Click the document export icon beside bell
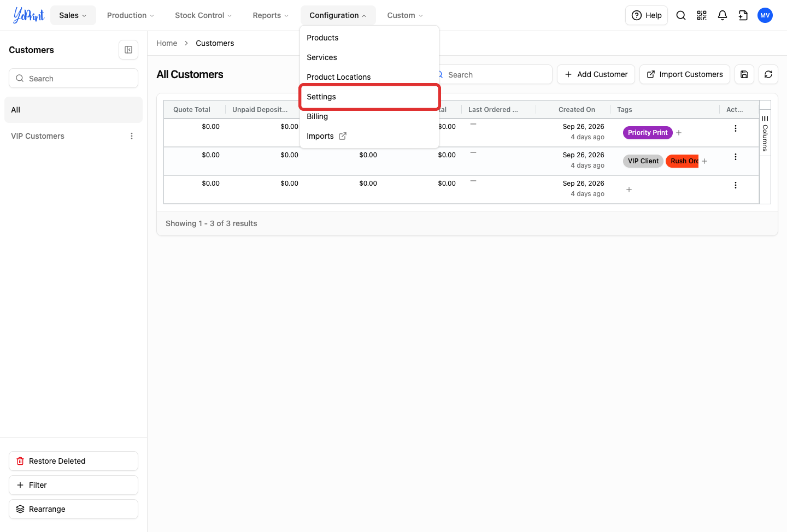The height and width of the screenshot is (532, 787). (x=743, y=15)
